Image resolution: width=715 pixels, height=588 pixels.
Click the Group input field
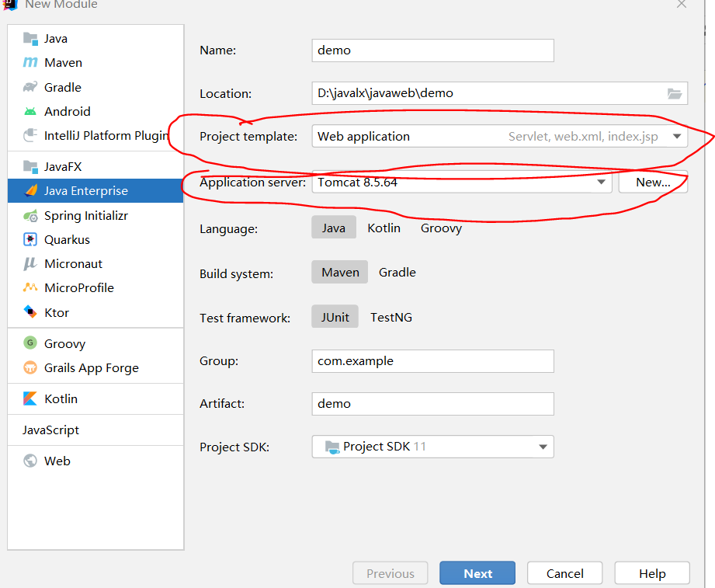[x=432, y=361]
